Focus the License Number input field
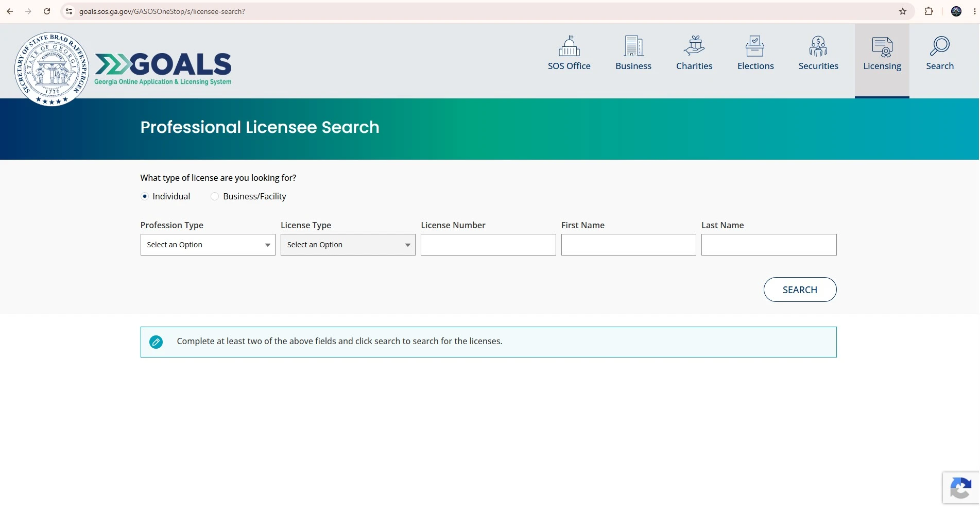This screenshot has height=510, width=980. 488,245
